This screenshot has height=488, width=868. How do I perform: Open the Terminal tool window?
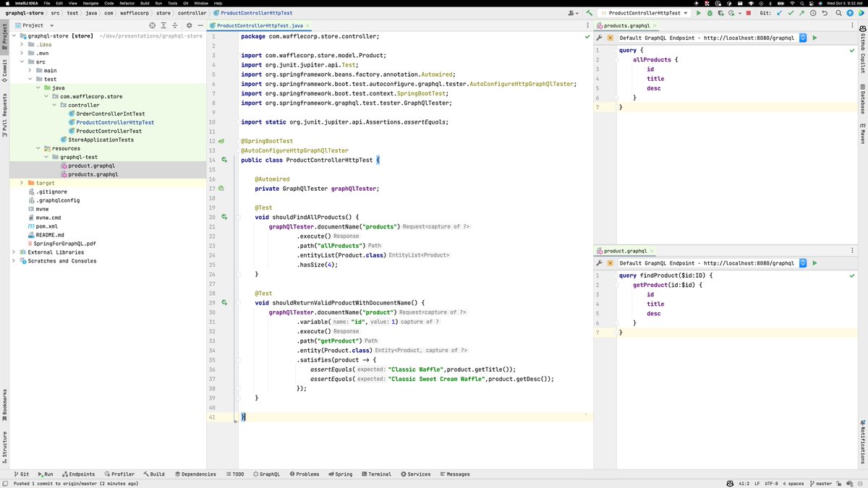point(375,474)
